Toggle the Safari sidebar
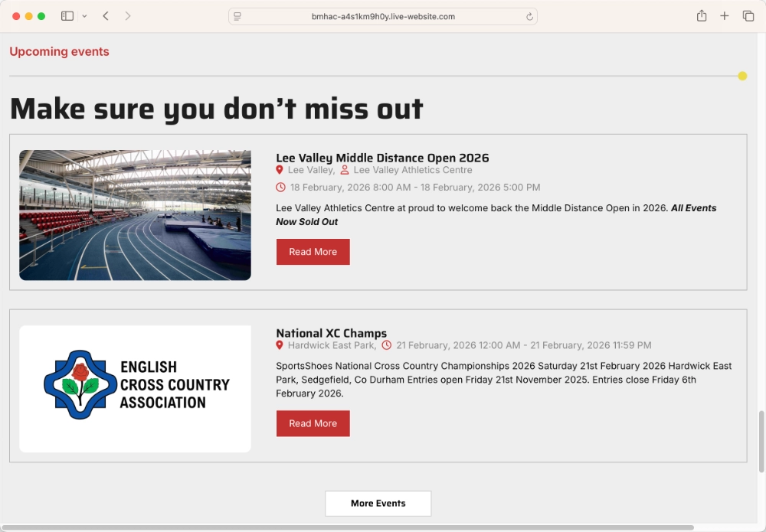The width and height of the screenshot is (766, 532). (x=67, y=16)
